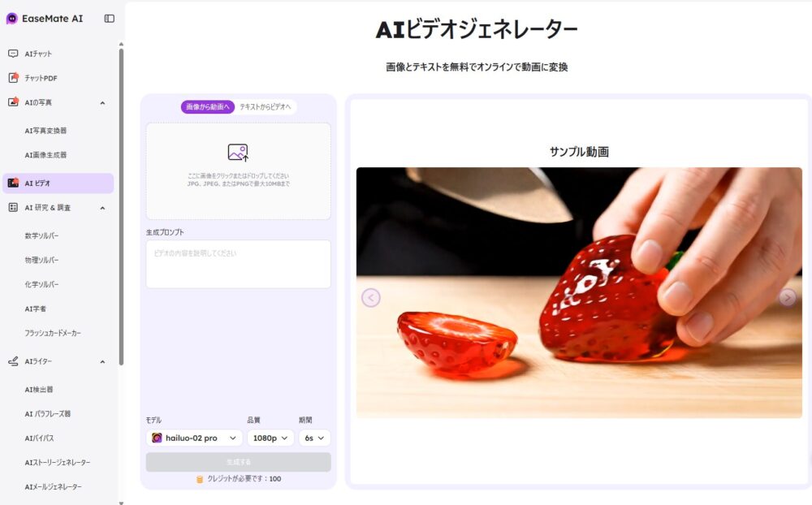Viewport: 812px width, 505px height.
Task: Open the 6s duration dropdown
Action: 314,438
